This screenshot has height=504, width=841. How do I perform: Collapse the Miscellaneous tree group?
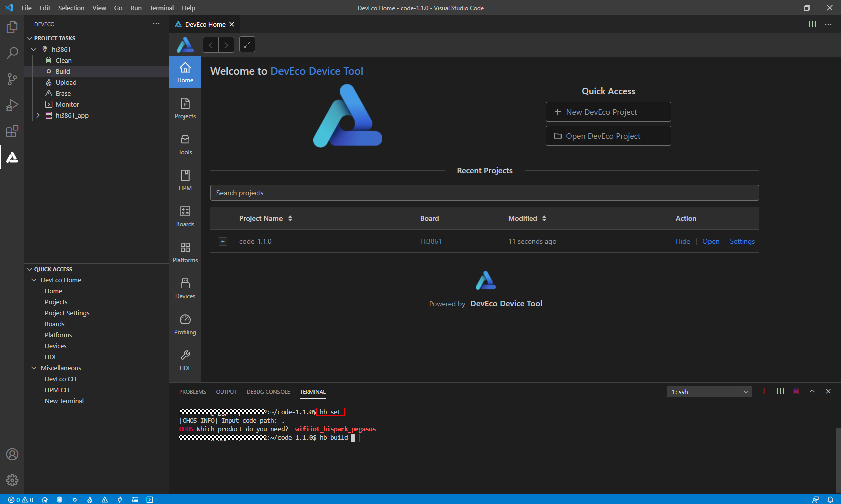(x=34, y=368)
